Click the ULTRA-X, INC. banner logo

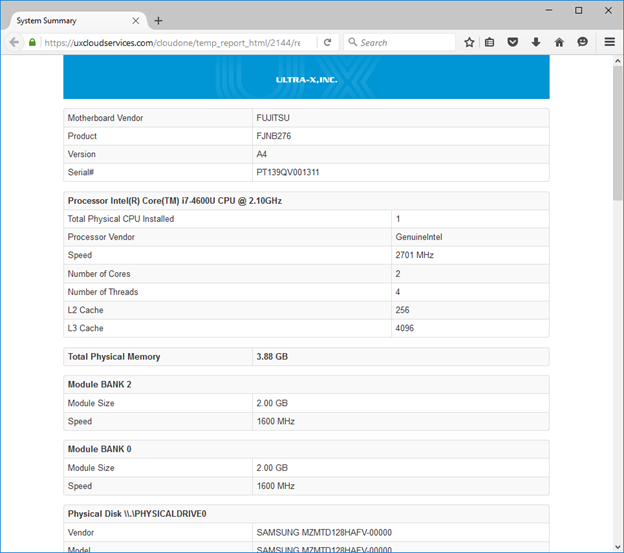coord(306,78)
